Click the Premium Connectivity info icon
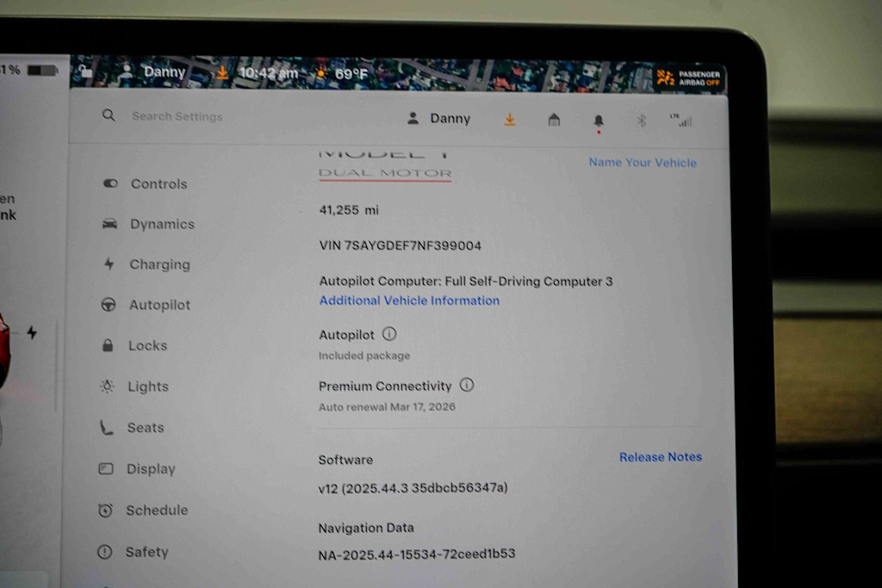This screenshot has height=588, width=882. [467, 385]
